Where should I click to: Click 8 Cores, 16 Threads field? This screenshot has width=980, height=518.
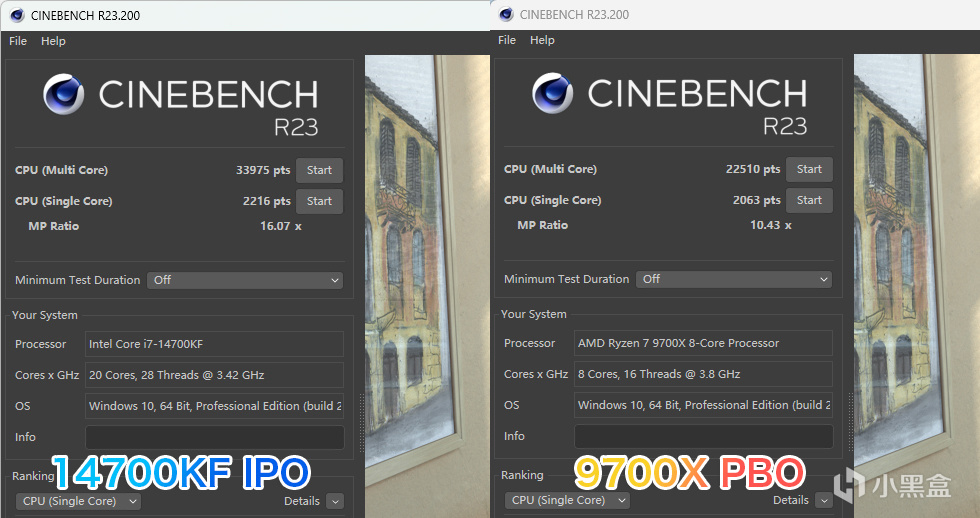pyautogui.click(x=703, y=374)
